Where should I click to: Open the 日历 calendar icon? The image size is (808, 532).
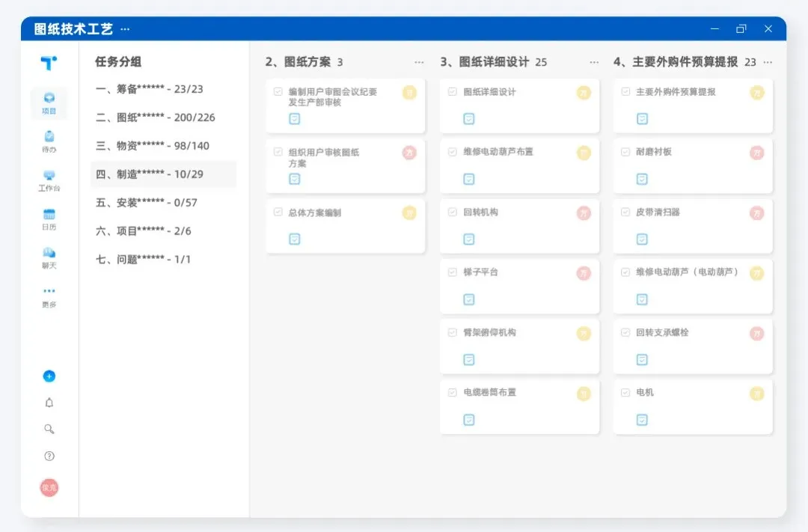coord(49,219)
